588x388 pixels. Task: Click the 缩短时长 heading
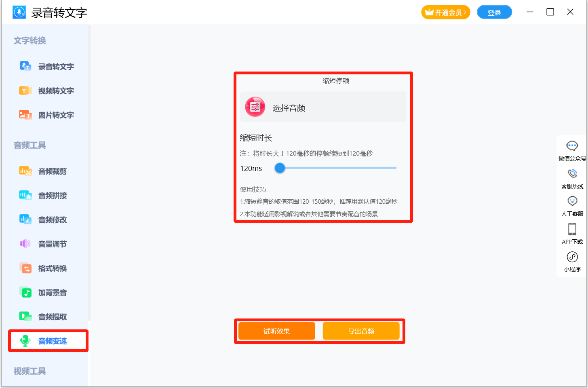[x=256, y=138]
